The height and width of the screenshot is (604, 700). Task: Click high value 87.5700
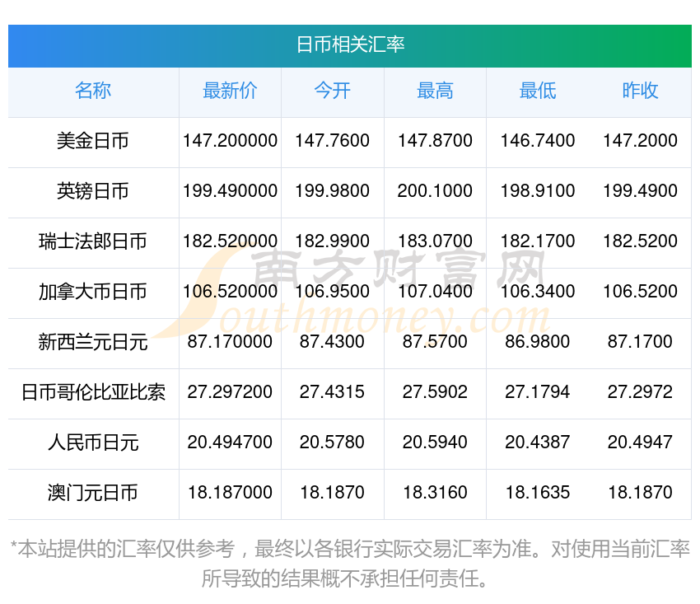tap(435, 342)
